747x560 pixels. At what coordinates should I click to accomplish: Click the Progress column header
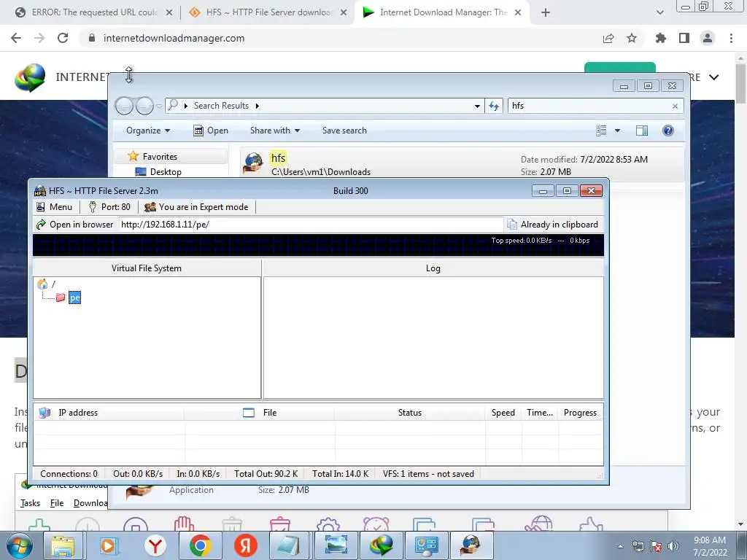(x=580, y=413)
